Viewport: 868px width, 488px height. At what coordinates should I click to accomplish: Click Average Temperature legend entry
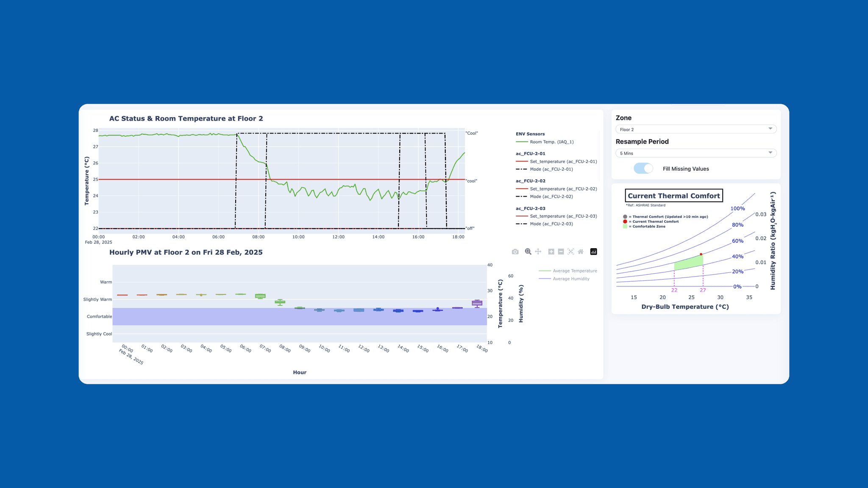[x=574, y=271]
